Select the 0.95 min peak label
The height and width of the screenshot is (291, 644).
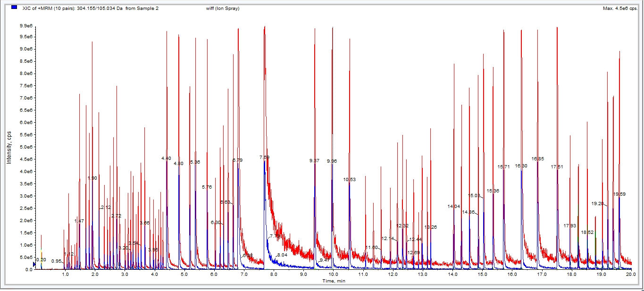point(56,261)
